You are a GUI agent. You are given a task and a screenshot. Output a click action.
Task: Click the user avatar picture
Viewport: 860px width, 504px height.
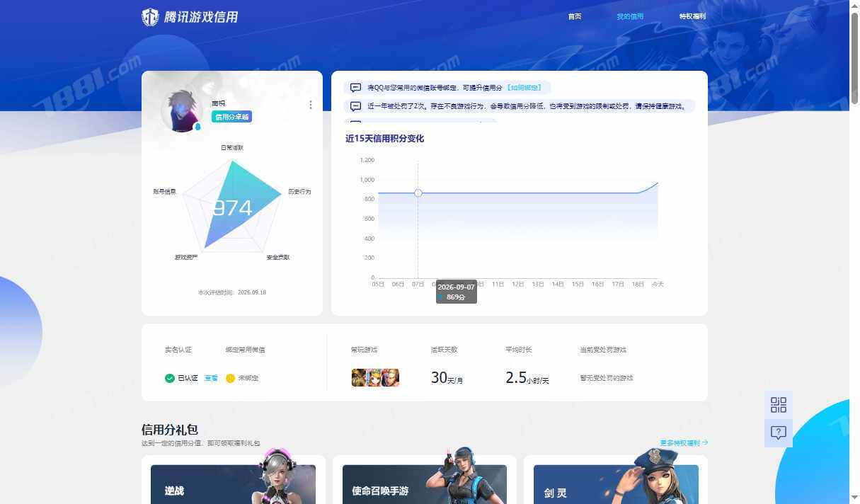pos(182,110)
